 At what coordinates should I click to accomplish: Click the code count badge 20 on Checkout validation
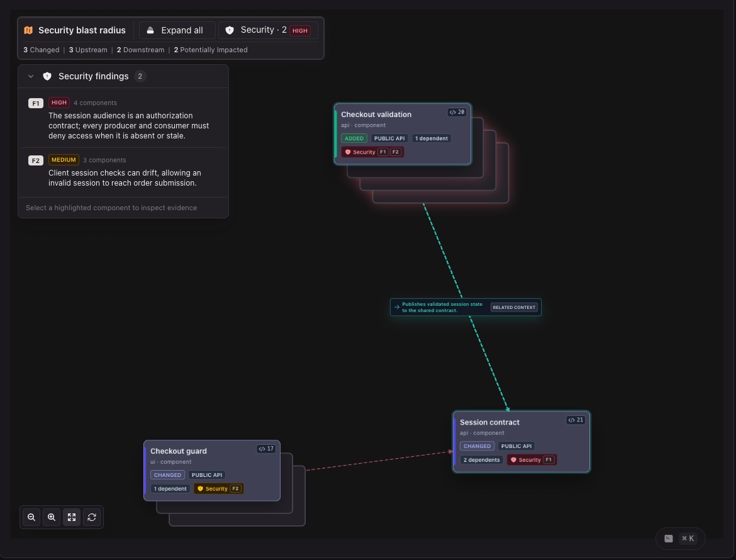tap(457, 112)
